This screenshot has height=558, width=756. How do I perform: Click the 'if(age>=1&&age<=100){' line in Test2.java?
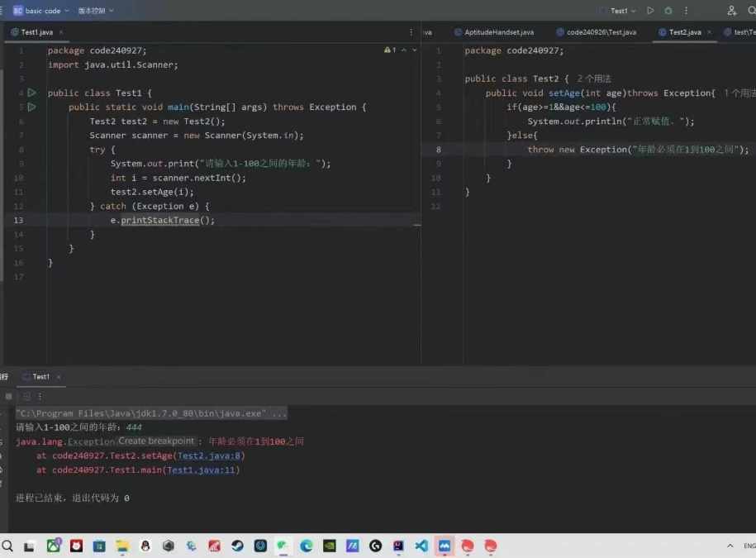point(561,107)
